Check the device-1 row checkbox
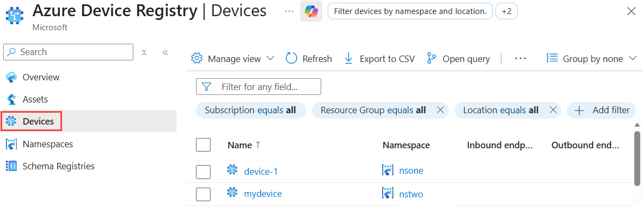Viewport: 644px width, 206px height. pos(204,172)
